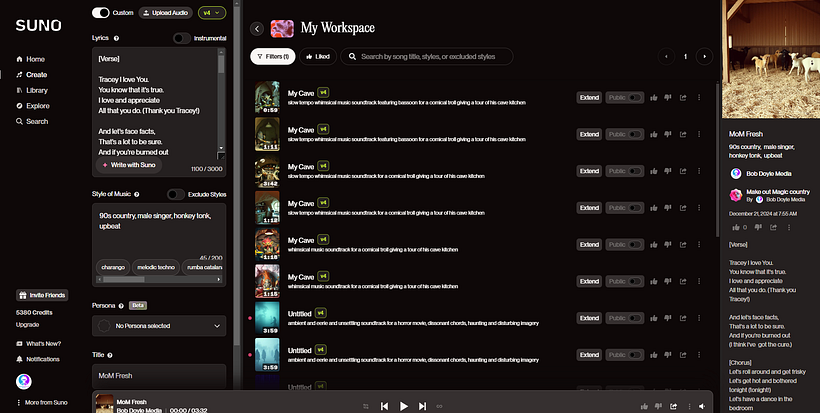Toggle the Custom mode switch
The width and height of the screenshot is (820, 413).
point(100,13)
